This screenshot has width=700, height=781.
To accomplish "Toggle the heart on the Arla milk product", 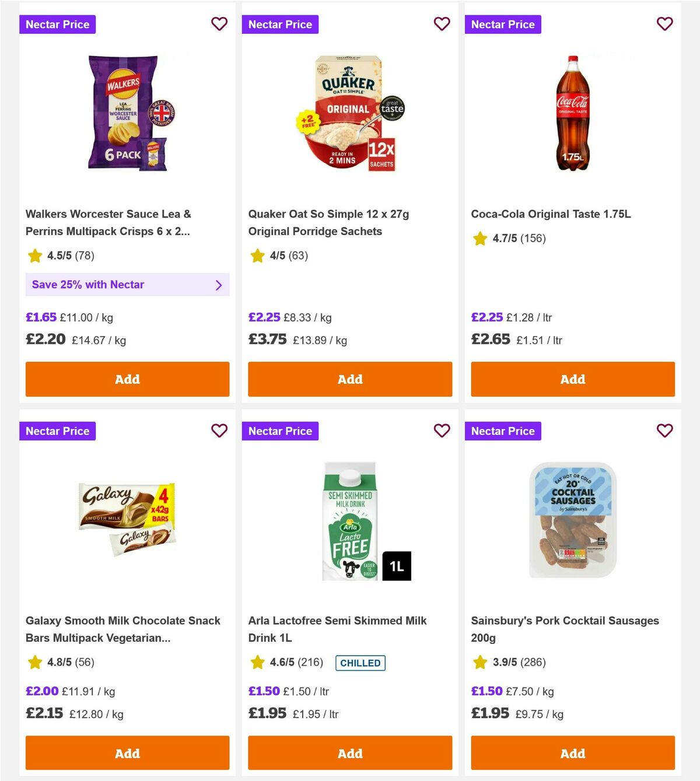I will pyautogui.click(x=442, y=430).
